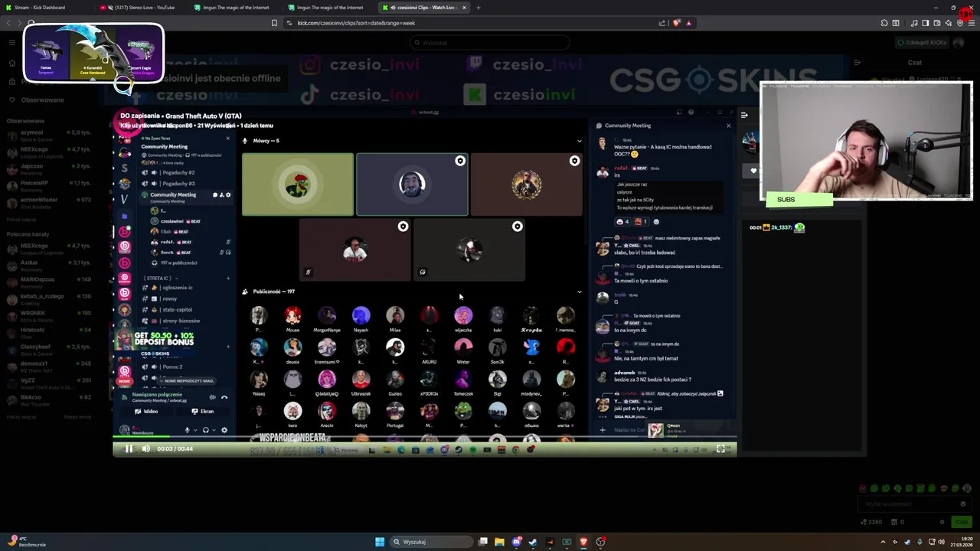Screen dimensions: 980x551
Task: Open Japczan channel in sidebar
Action: (x=50, y=168)
